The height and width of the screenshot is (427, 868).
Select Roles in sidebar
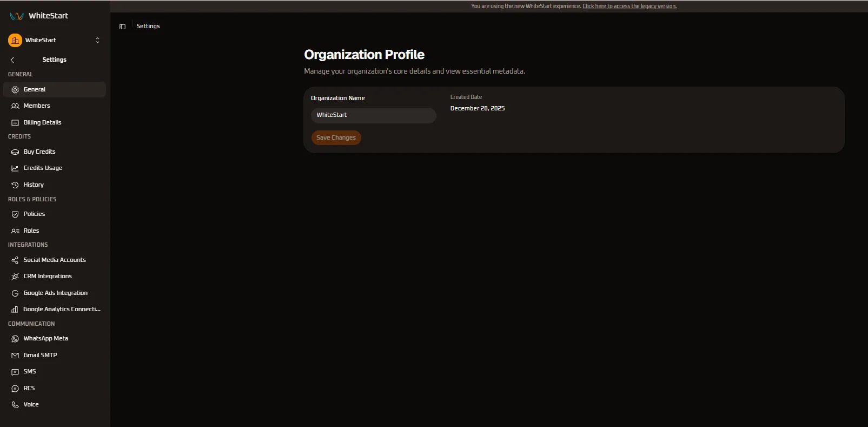pos(54,231)
